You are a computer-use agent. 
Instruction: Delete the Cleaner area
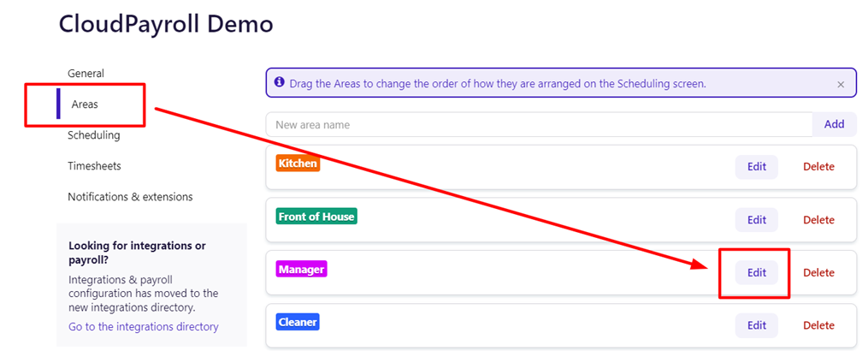818,325
